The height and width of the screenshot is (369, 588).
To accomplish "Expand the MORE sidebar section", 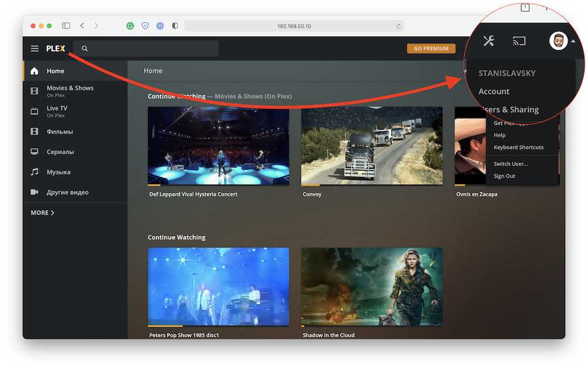I will coord(42,212).
